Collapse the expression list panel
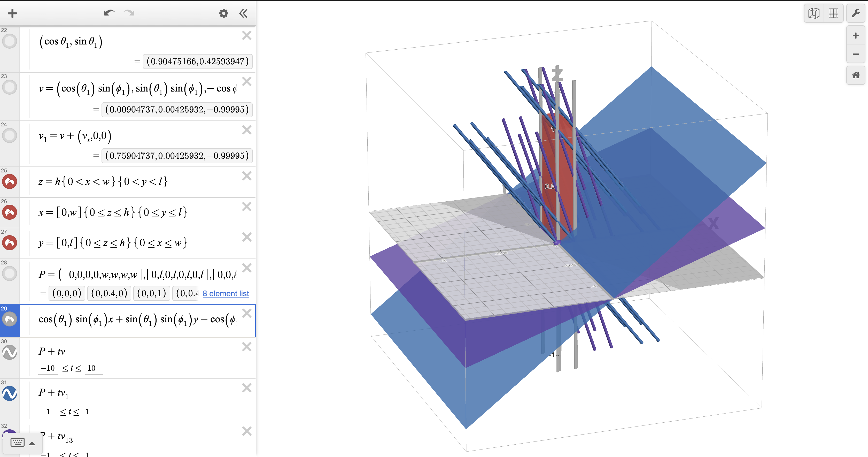Viewport: 868px width, 457px height. tap(243, 13)
